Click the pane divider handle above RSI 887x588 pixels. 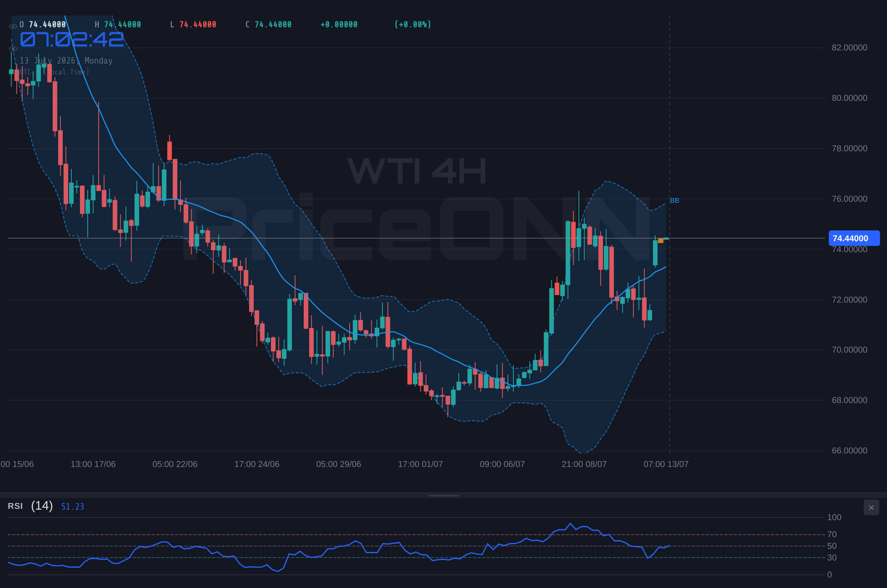443,495
